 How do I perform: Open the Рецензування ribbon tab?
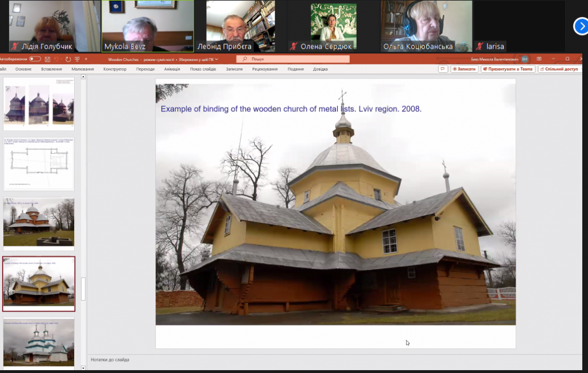265,69
